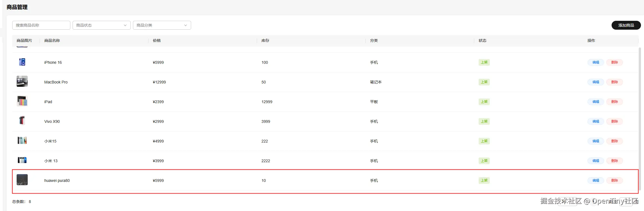Open the MacBook Pro product image
Viewport: 644px width, 211px height.
22,81
